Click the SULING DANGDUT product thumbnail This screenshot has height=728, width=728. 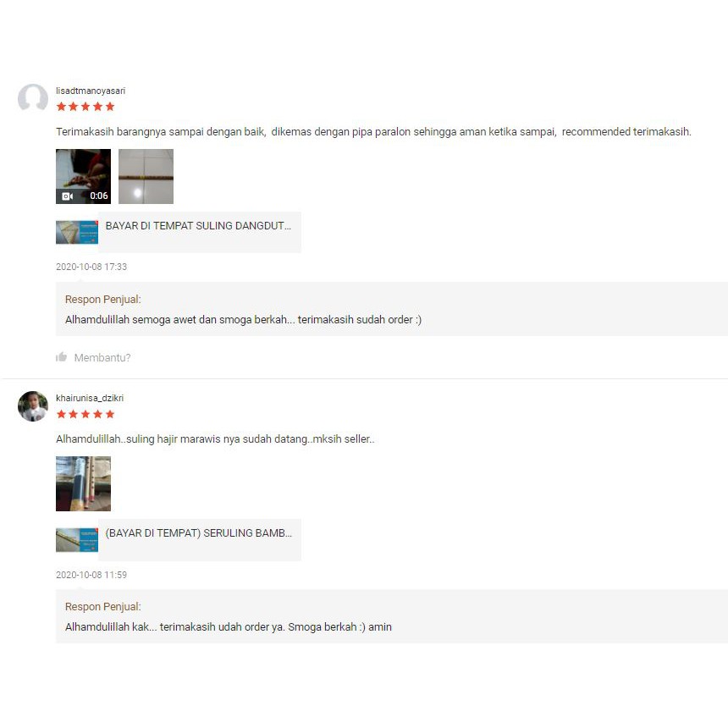[77, 232]
